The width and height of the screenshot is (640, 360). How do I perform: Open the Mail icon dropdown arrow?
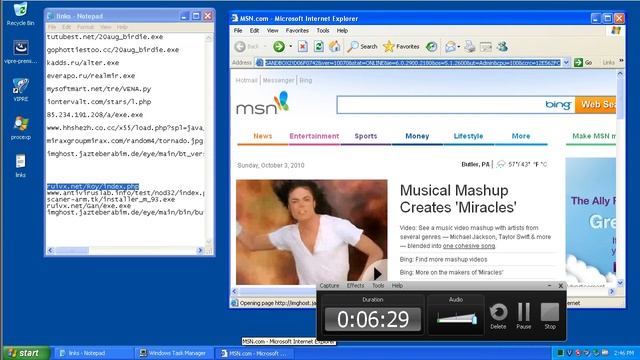click(459, 47)
